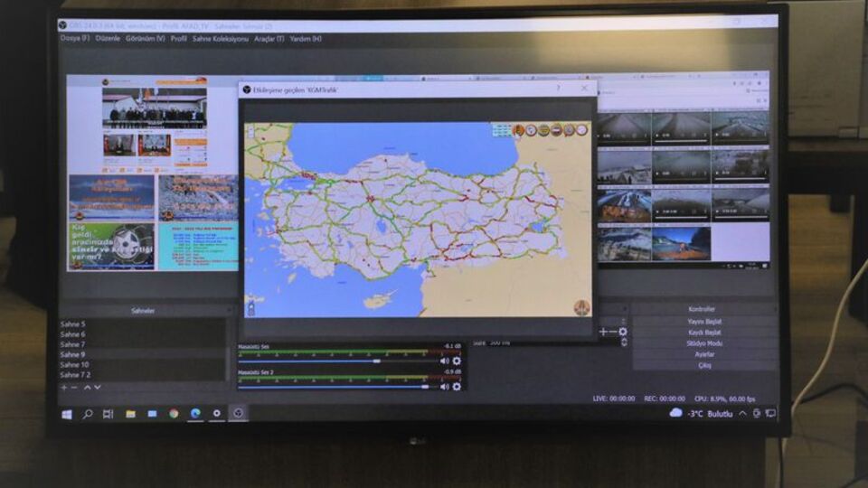Image resolution: width=868 pixels, height=488 pixels.
Task: Open settings gear for Masaüstü Ses
Action: 457,361
